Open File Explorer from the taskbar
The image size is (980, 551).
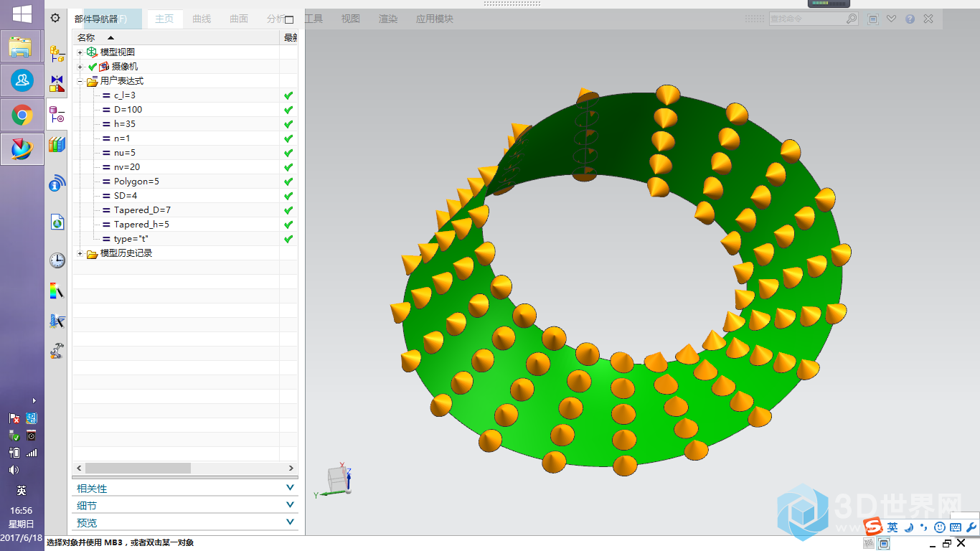pyautogui.click(x=22, y=47)
